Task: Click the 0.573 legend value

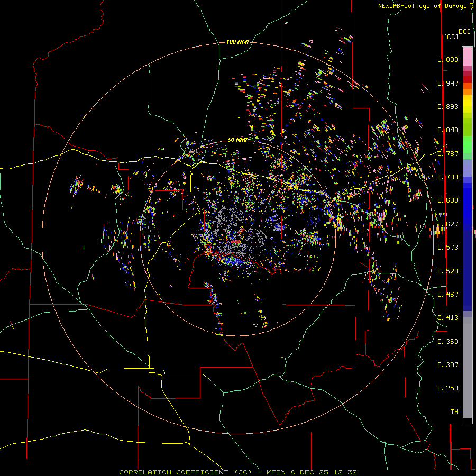Action: pos(448,248)
